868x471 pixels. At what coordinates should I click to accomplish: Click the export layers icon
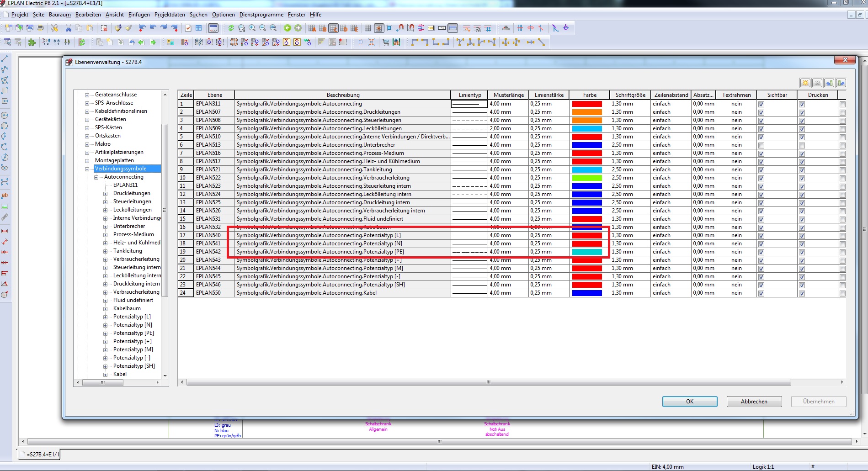pos(841,83)
